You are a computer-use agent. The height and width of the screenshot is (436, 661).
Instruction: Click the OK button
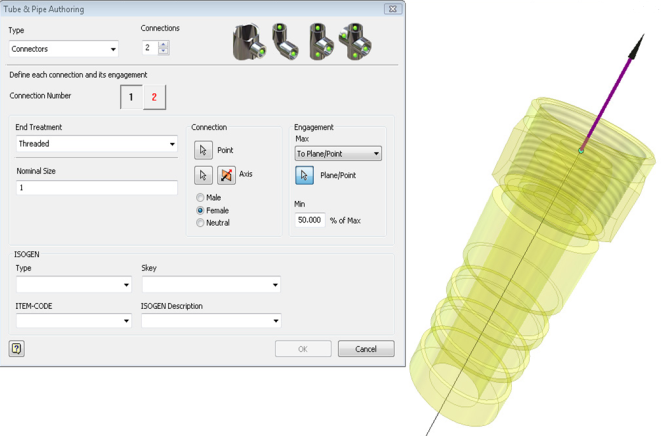coord(303,349)
